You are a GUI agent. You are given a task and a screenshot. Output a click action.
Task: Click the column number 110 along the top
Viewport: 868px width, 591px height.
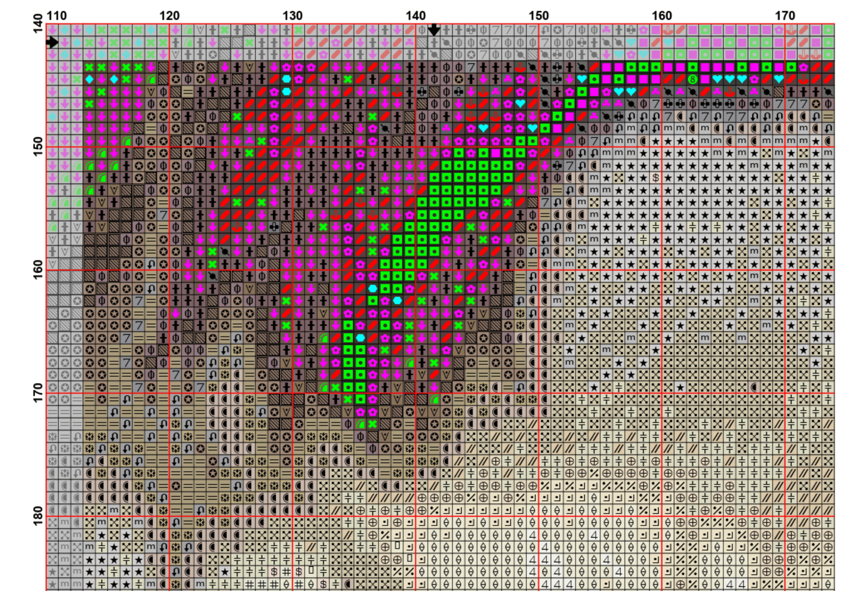click(57, 16)
